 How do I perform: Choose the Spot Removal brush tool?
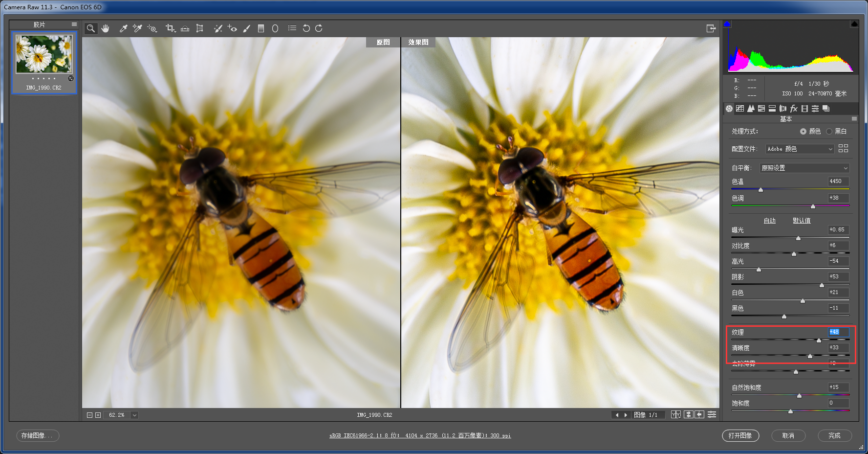pyautogui.click(x=217, y=28)
